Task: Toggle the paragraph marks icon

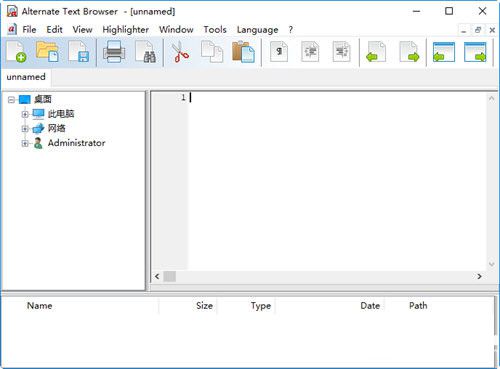Action: [x=279, y=52]
